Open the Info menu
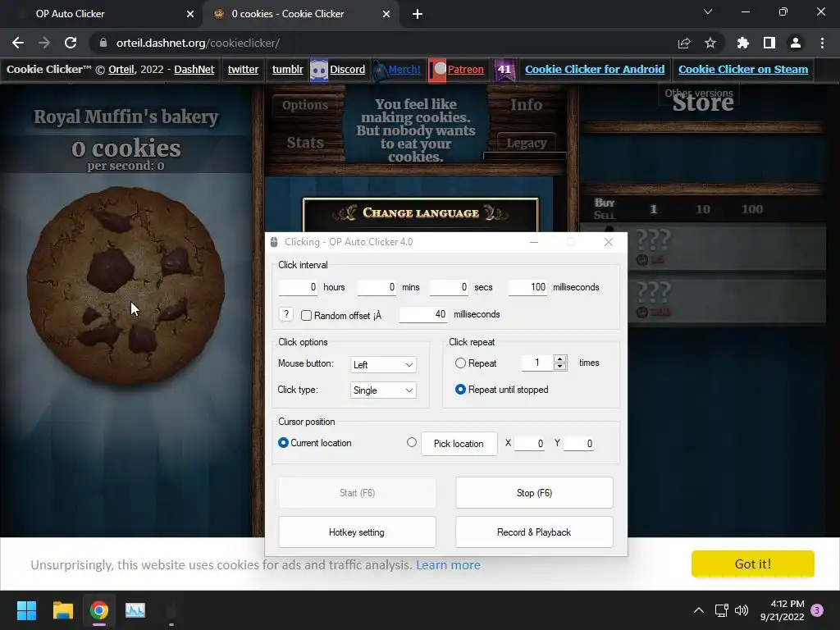 coord(526,105)
